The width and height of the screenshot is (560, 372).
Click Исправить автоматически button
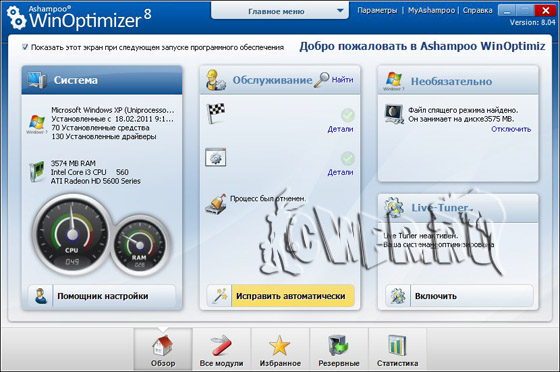(x=280, y=296)
